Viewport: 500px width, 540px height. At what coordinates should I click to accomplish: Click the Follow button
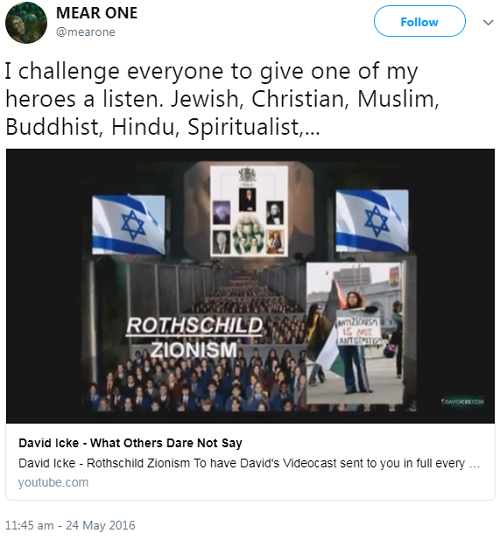[x=420, y=21]
